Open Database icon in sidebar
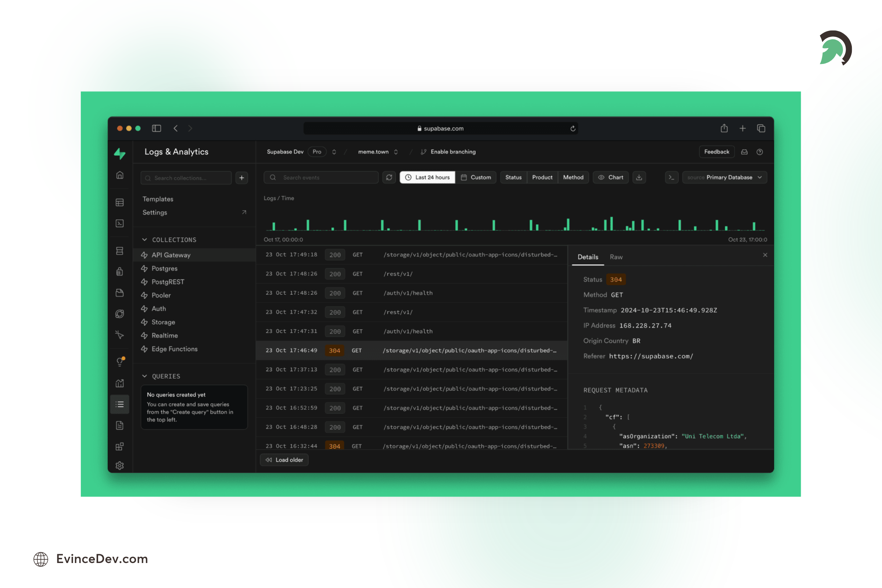The width and height of the screenshot is (882, 588). [120, 251]
